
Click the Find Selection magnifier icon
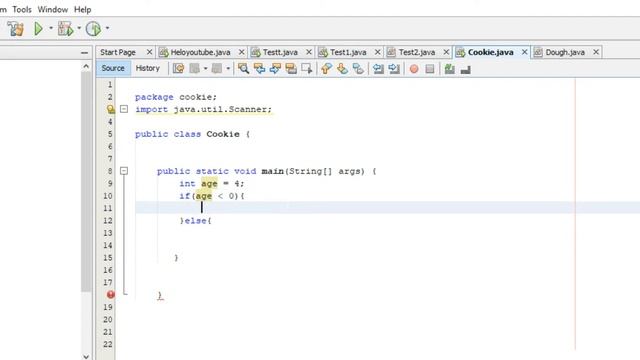point(244,69)
